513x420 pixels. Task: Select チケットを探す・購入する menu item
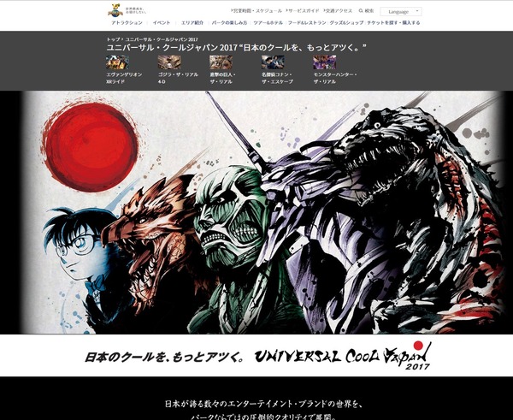click(393, 22)
